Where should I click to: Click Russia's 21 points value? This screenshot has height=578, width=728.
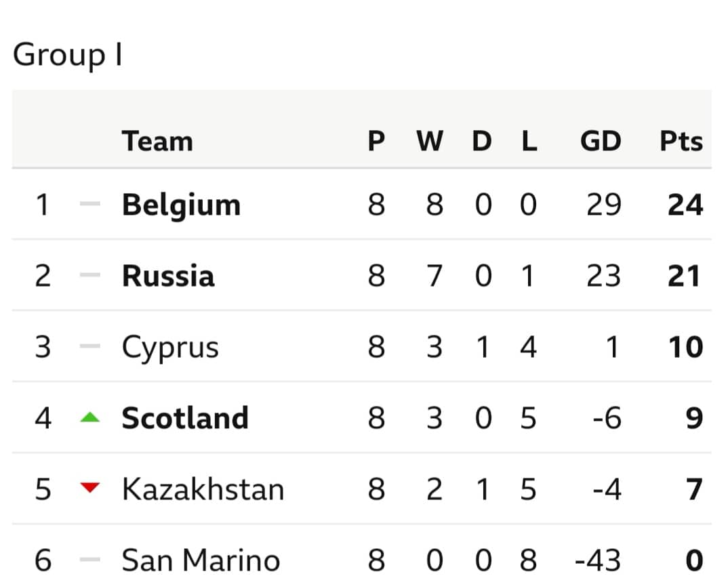tap(684, 276)
